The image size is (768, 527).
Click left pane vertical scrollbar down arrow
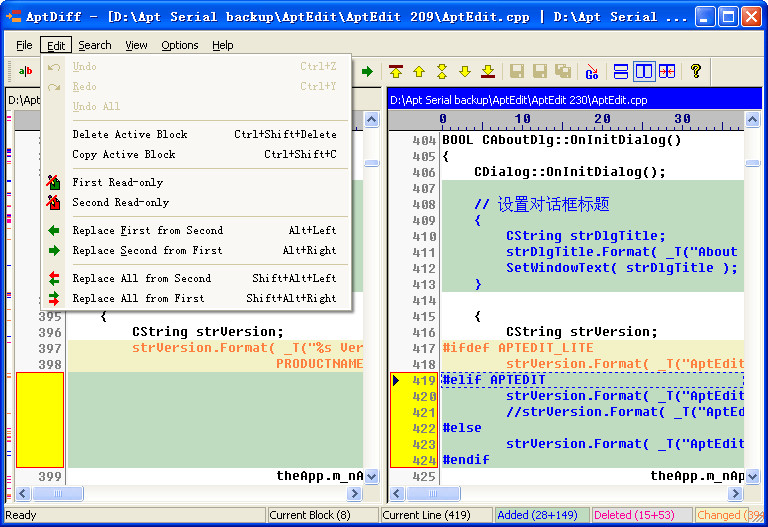(x=372, y=476)
